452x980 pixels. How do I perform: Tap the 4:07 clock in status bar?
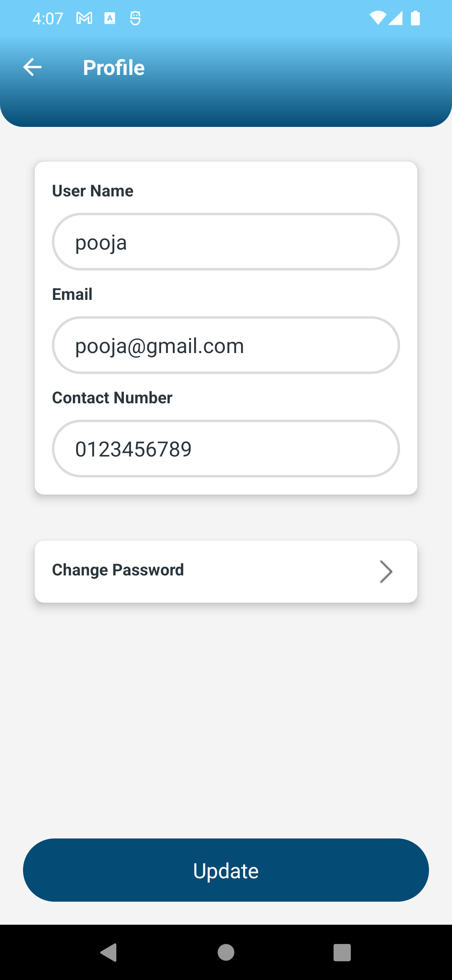[48, 18]
